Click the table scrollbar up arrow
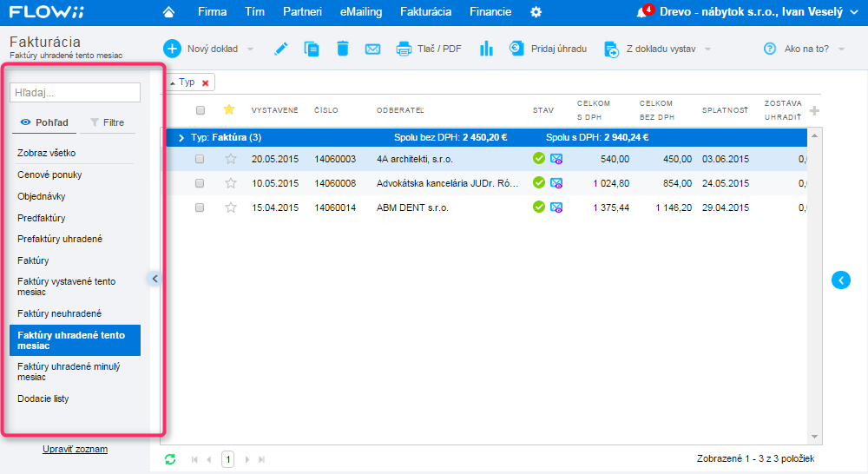Screen dimensions: 868x474 point(814,135)
